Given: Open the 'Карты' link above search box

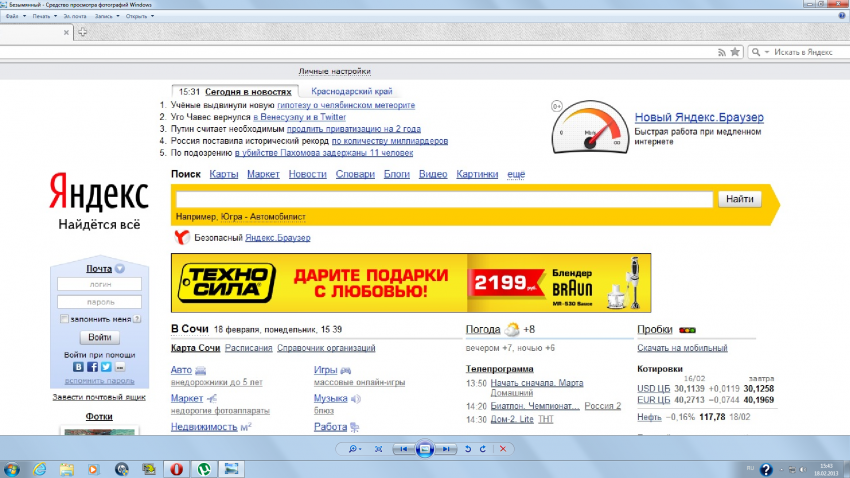Looking at the screenshot, I should coord(224,174).
